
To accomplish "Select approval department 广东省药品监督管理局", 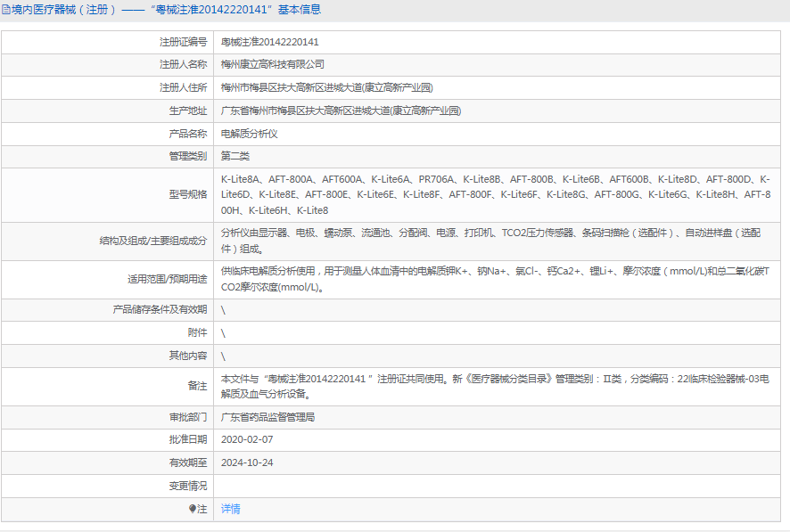I will [267, 417].
